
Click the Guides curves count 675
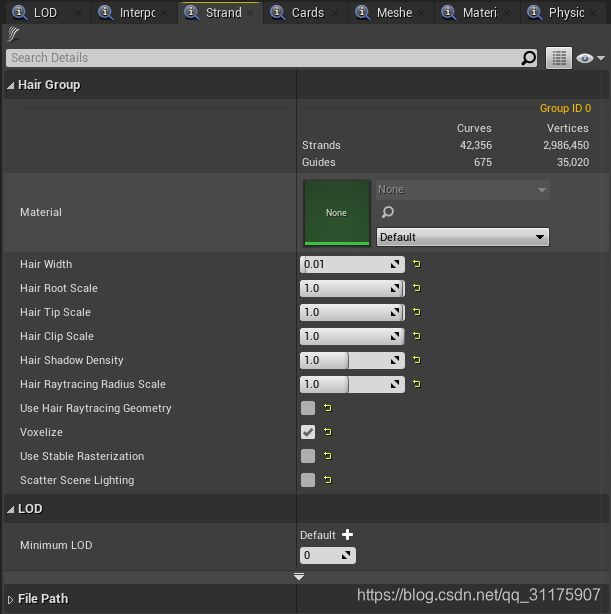tap(483, 162)
